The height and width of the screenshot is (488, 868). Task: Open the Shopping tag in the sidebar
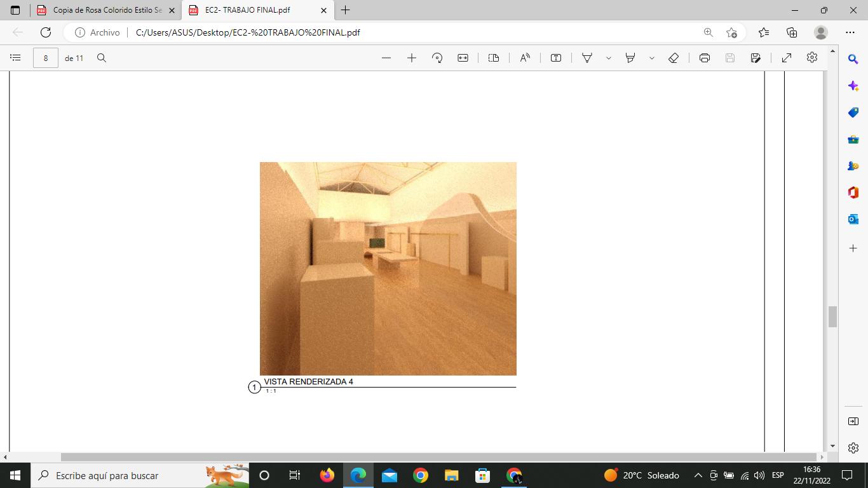pyautogui.click(x=853, y=112)
